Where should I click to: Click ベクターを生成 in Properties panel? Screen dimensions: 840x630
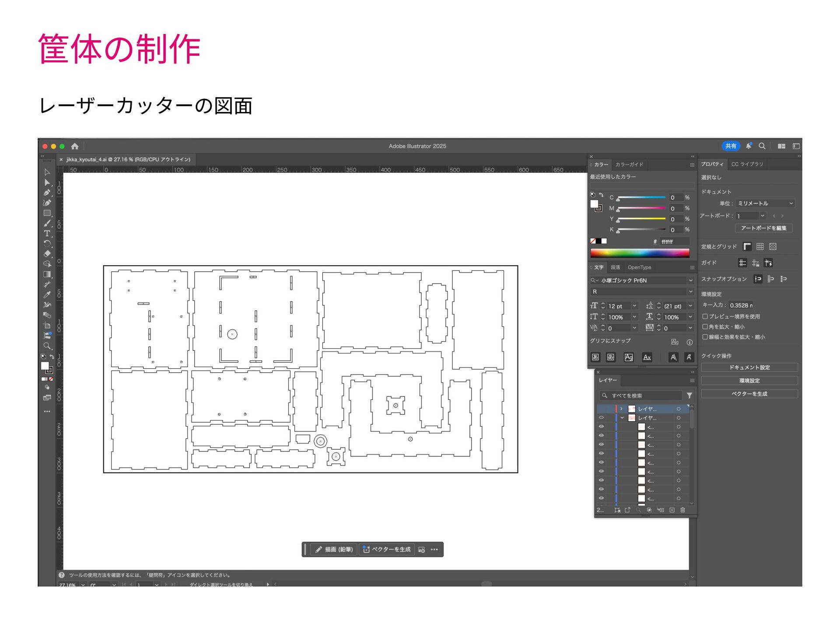click(x=749, y=394)
